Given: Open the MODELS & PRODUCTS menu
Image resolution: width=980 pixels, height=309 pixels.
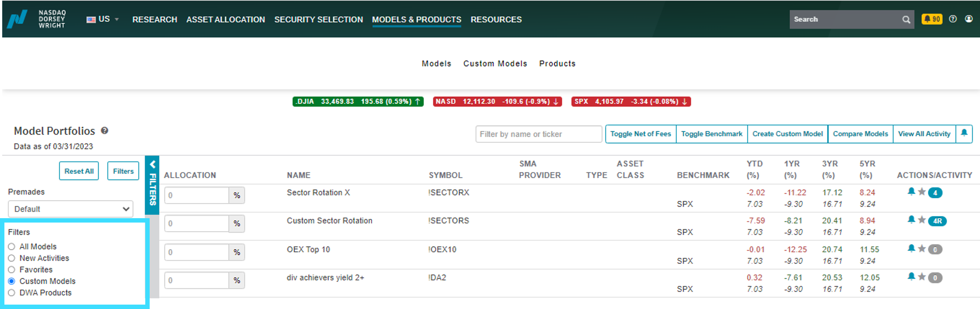Looking at the screenshot, I should [417, 19].
